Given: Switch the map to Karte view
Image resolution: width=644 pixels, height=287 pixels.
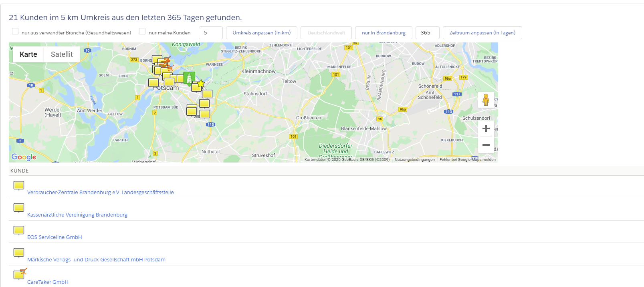Looking at the screenshot, I should click(x=28, y=54).
